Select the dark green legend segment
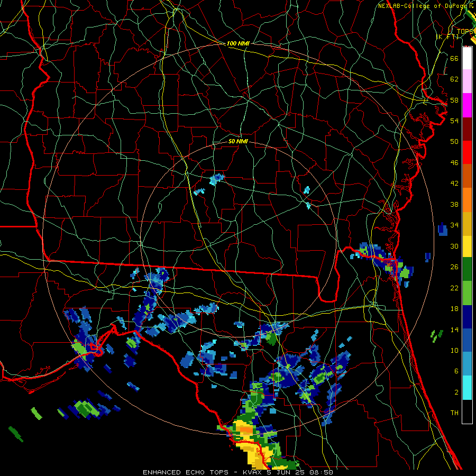This screenshot has height=476, width=476. [x=467, y=269]
